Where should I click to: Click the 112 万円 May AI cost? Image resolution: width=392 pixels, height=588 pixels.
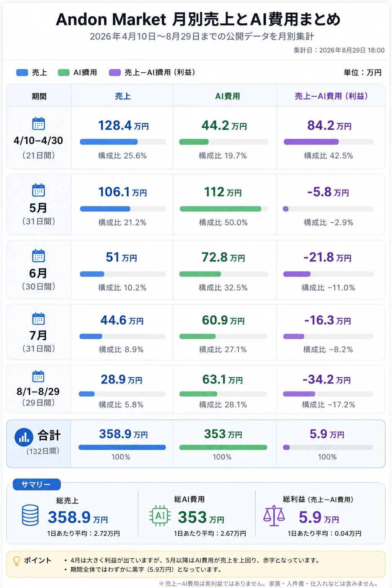tap(223, 192)
